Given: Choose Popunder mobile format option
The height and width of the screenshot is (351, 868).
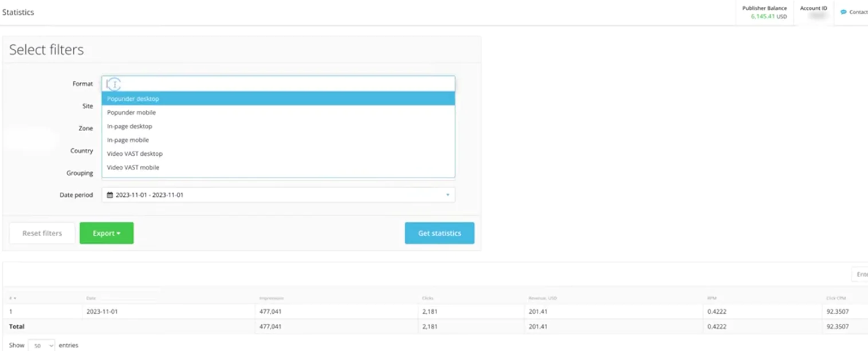Looking at the screenshot, I should (131, 113).
